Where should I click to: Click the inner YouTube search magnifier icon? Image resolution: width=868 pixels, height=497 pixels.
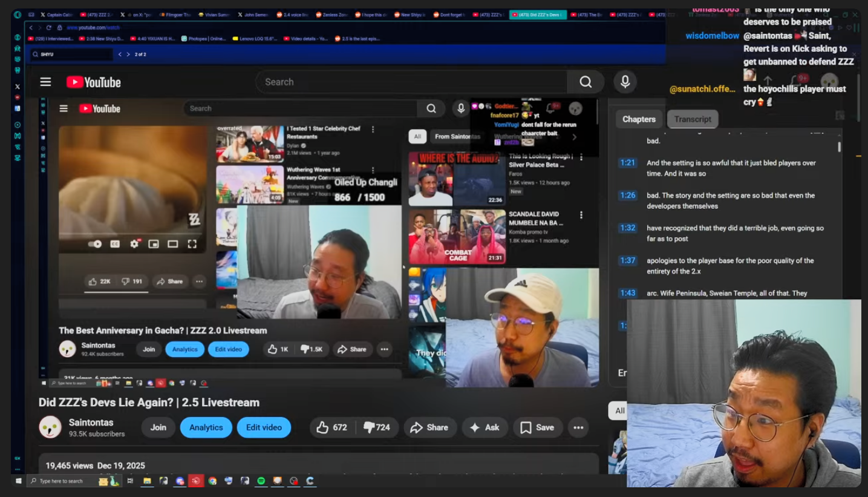tap(431, 108)
